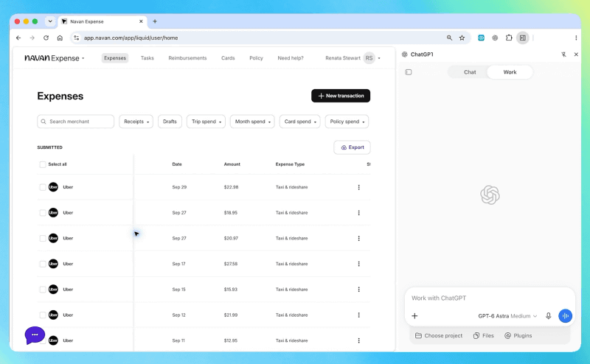Open row options for Sep 29 Uber expense
Image resolution: width=590 pixels, height=364 pixels.
pyautogui.click(x=358, y=187)
